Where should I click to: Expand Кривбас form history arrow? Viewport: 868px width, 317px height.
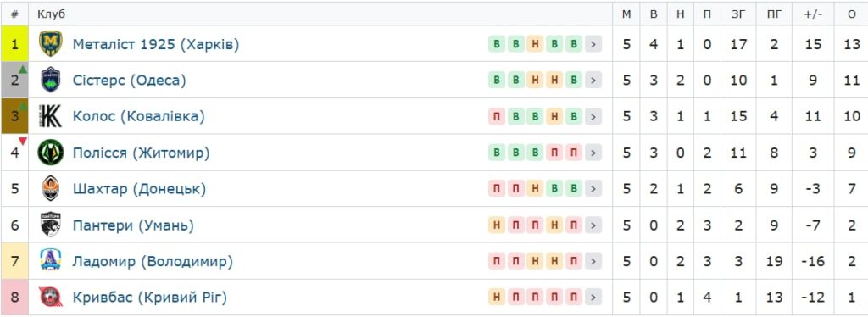(593, 298)
